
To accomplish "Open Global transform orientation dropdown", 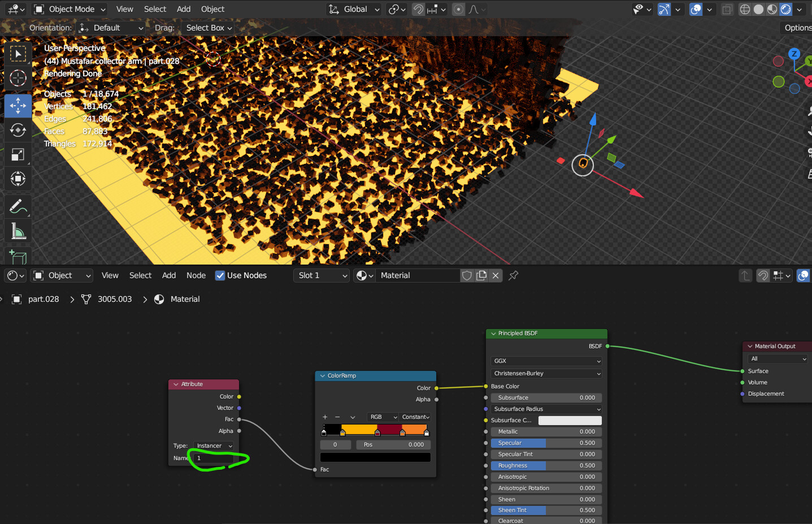I will coord(354,9).
